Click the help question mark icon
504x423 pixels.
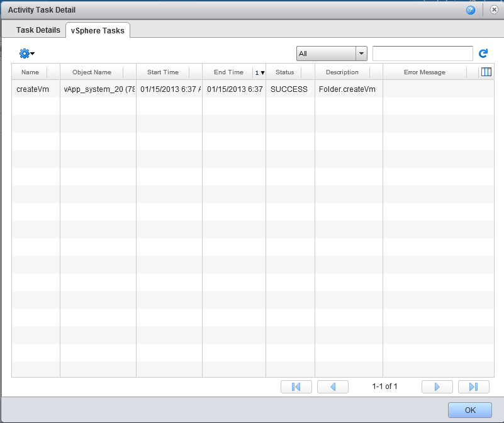click(470, 10)
